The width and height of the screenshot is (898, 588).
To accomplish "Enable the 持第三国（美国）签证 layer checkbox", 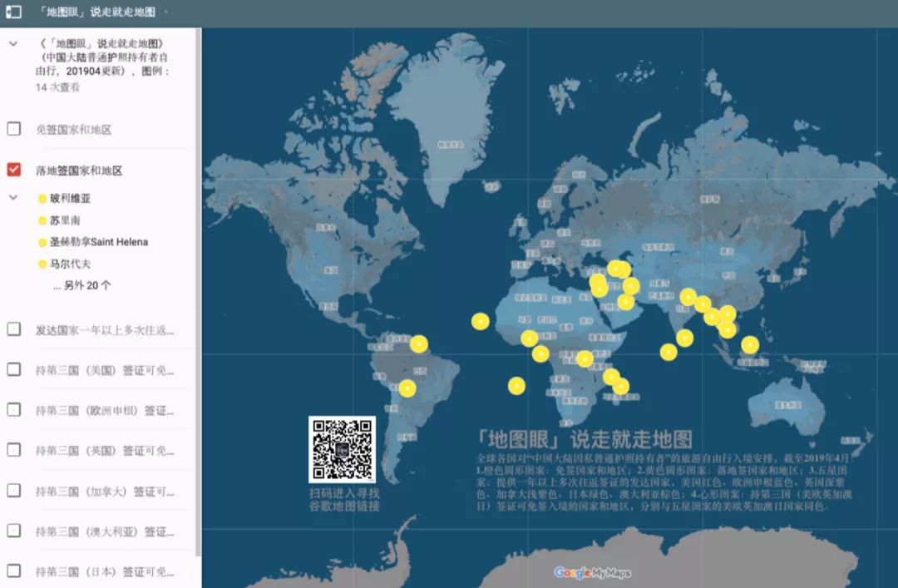I will click(14, 369).
